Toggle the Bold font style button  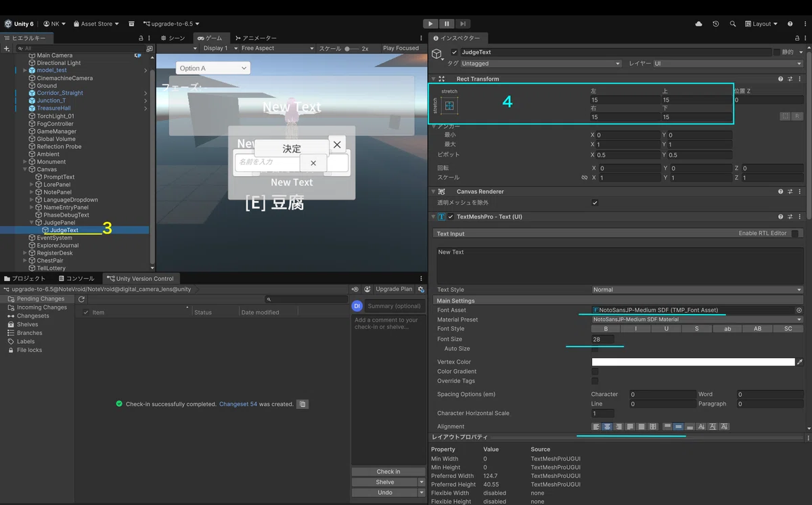[606, 329]
